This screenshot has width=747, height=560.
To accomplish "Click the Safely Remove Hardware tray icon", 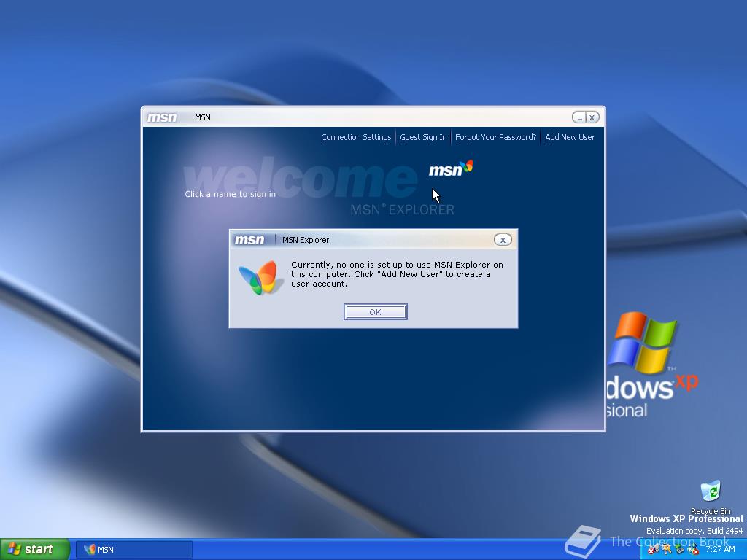I will (680, 550).
